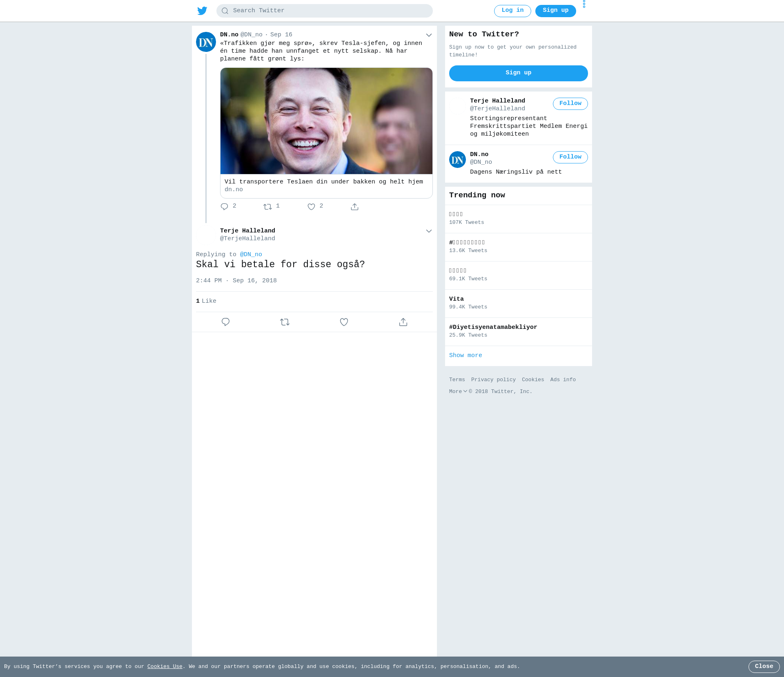Like Terje Halleland's tweet

tap(344, 322)
